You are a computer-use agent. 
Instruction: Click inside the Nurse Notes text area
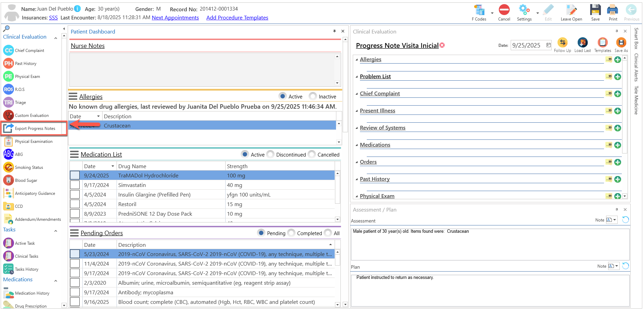[202, 70]
